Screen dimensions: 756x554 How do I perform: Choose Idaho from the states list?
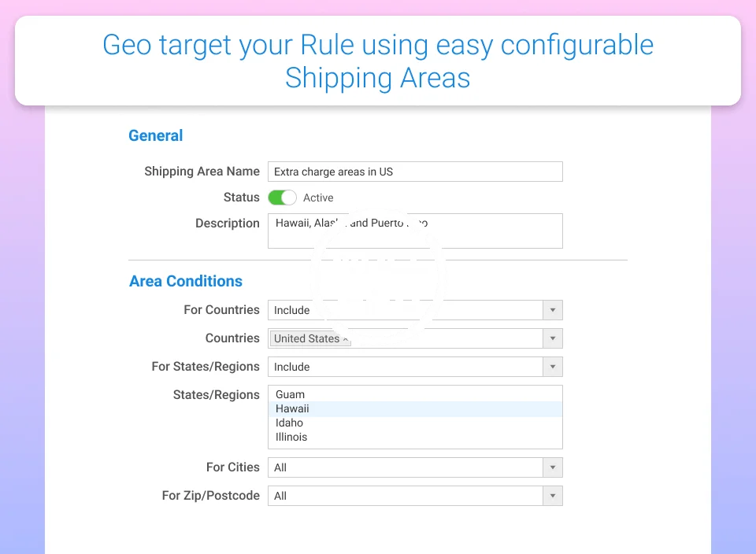[x=289, y=423]
